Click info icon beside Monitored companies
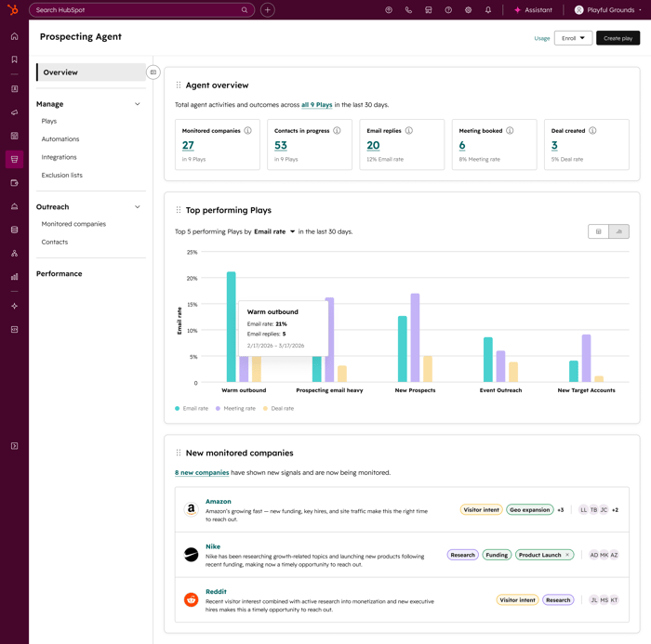651x644 pixels. coord(247,131)
